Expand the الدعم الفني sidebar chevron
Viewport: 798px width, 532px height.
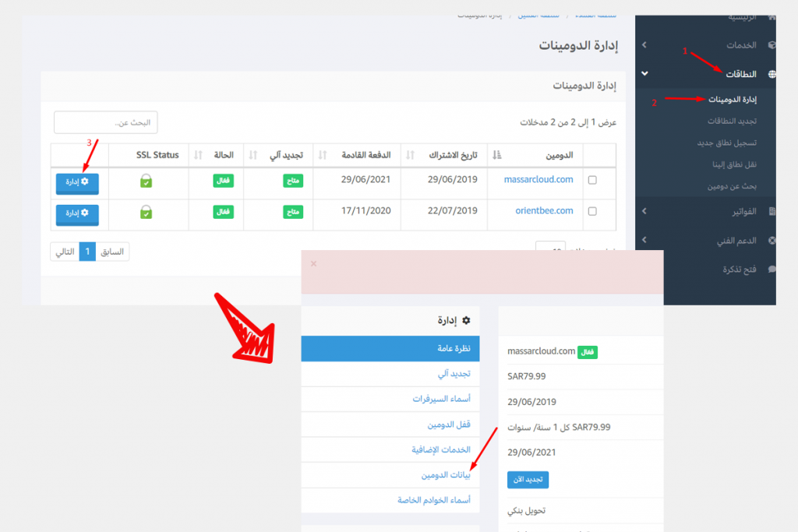point(644,240)
